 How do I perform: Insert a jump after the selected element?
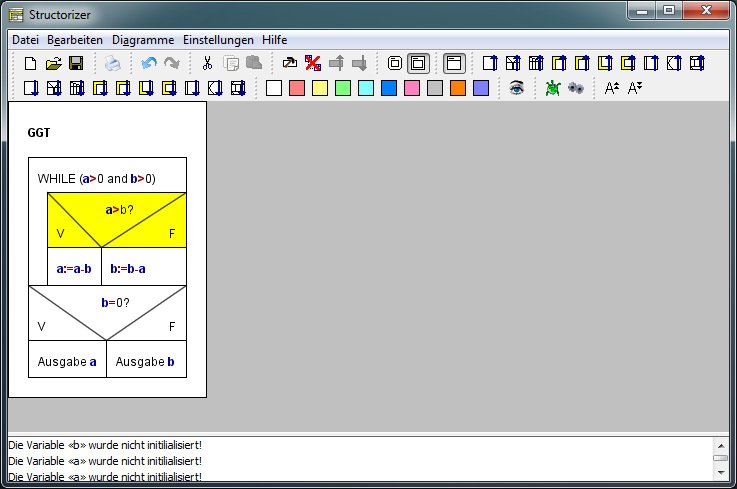(x=215, y=88)
